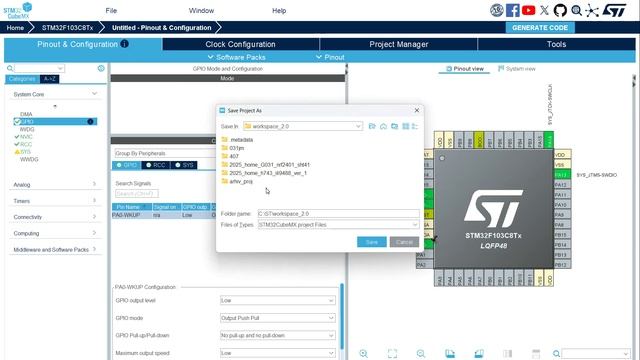Open the Help menu
Screen dimensions: 640x360
click(279, 11)
